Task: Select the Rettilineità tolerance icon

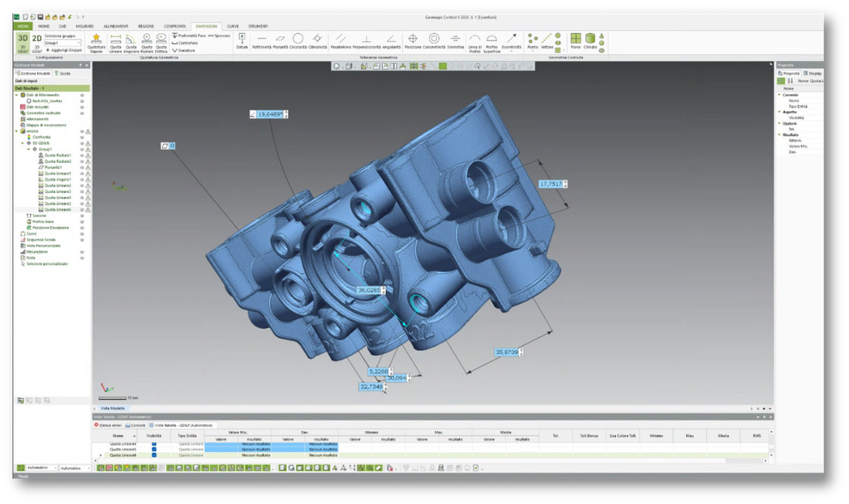Action: [262, 39]
